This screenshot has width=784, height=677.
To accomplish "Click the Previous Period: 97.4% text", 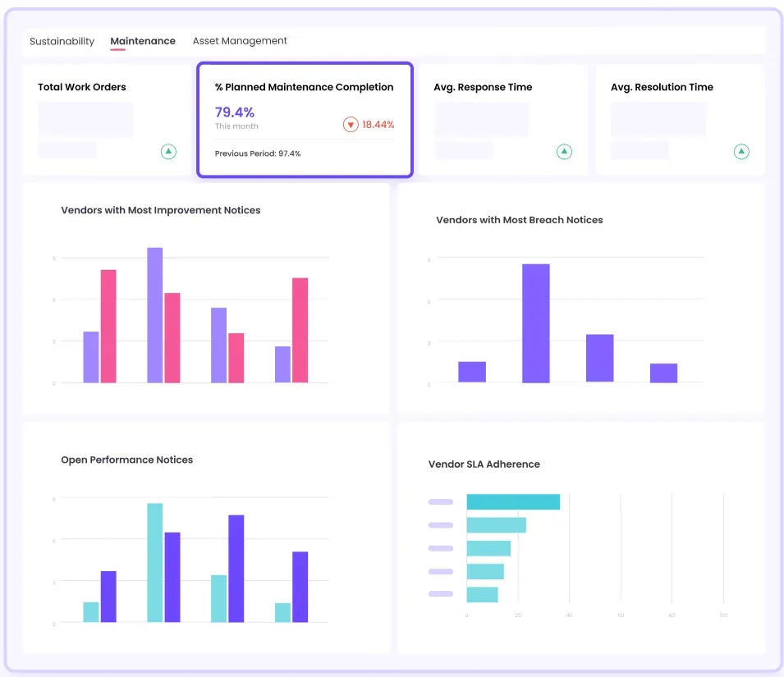I will [258, 153].
